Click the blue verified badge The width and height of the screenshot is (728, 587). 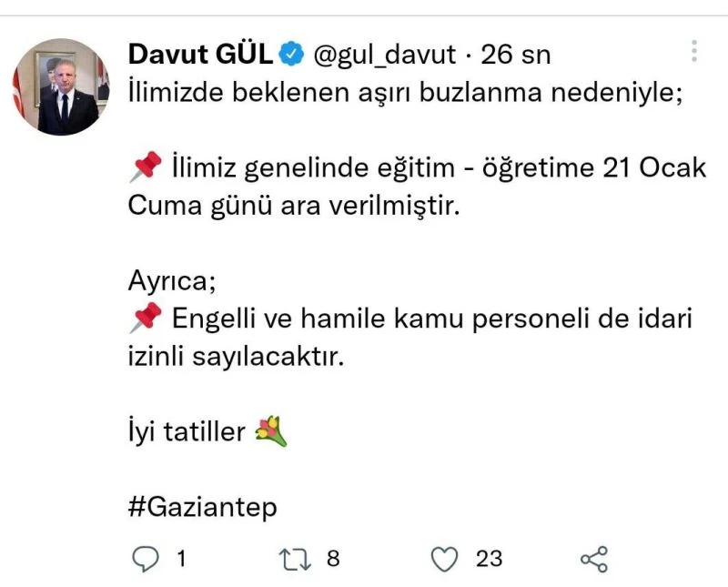291,54
